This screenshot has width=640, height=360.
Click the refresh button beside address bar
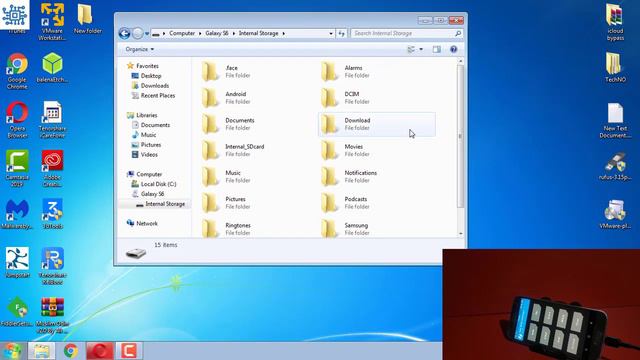coord(342,33)
